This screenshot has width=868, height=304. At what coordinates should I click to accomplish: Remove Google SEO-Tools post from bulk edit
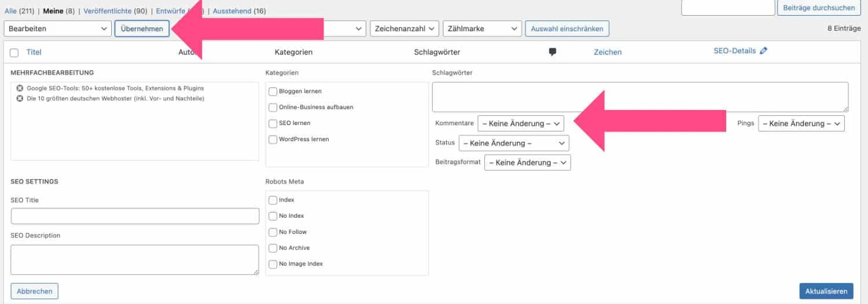[x=20, y=88]
